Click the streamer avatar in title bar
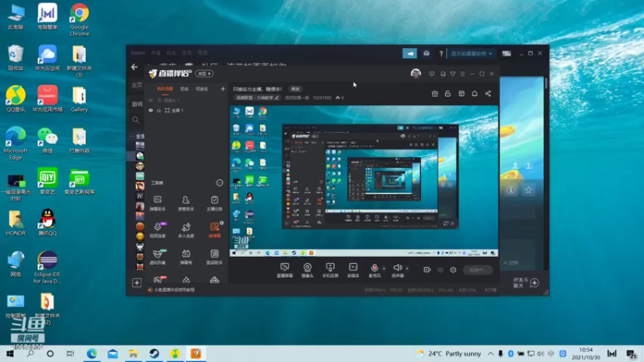 coord(415,74)
